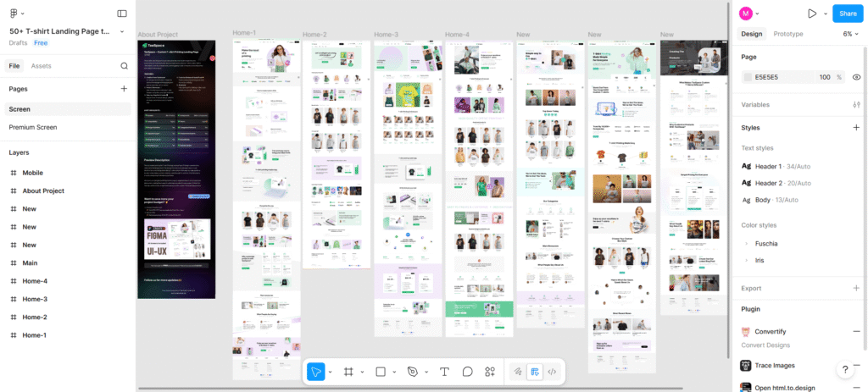Click the search icon in the left panel
868x392 pixels.
(x=124, y=66)
